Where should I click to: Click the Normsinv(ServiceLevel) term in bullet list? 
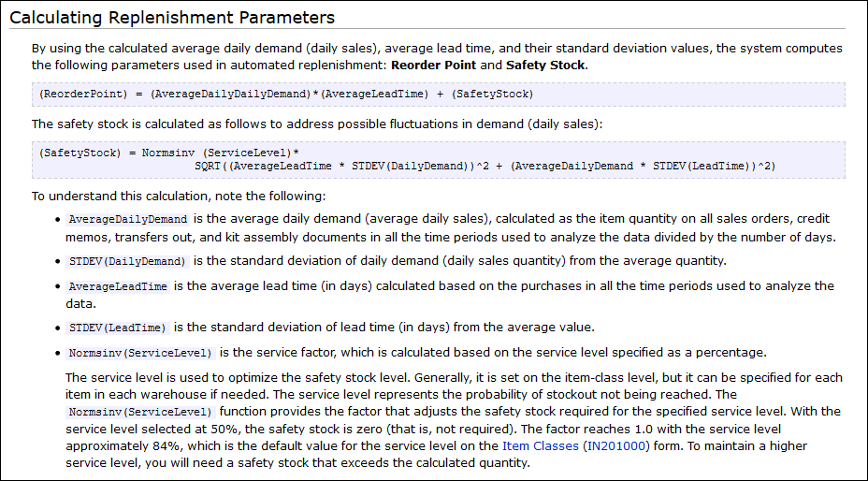(141, 353)
